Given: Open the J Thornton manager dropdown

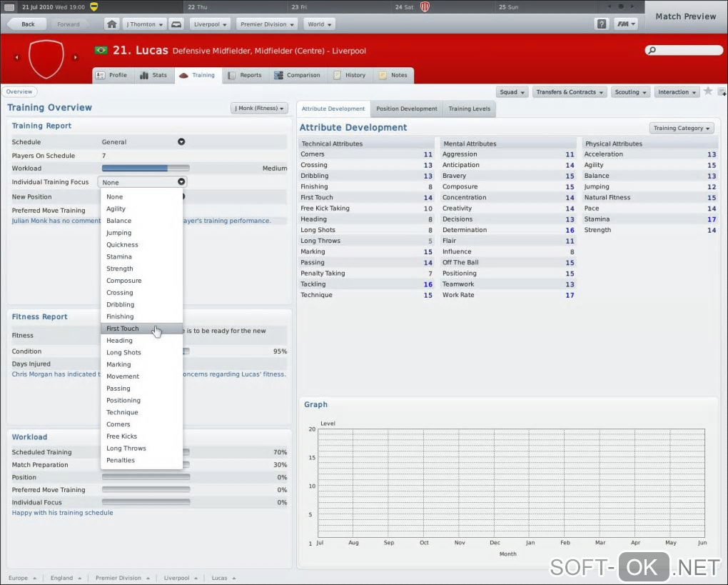Looking at the screenshot, I should coord(144,24).
